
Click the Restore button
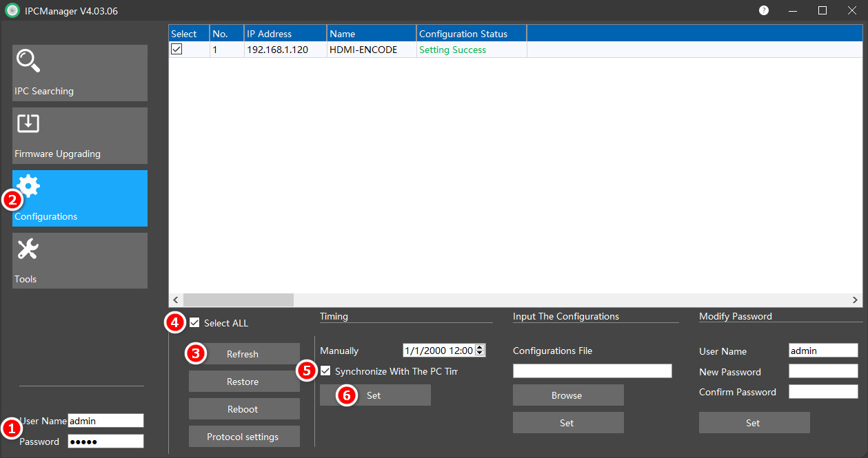(x=244, y=382)
